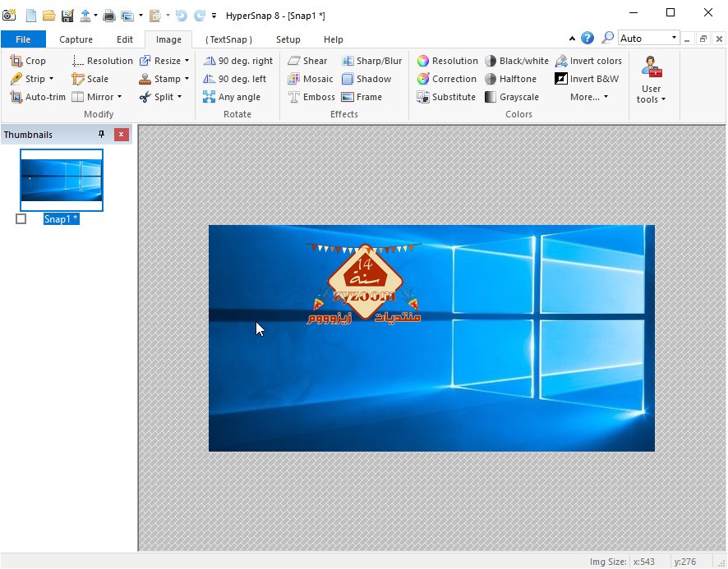Undo the last action
Viewport: 728px width, 569px height.
coord(181,16)
